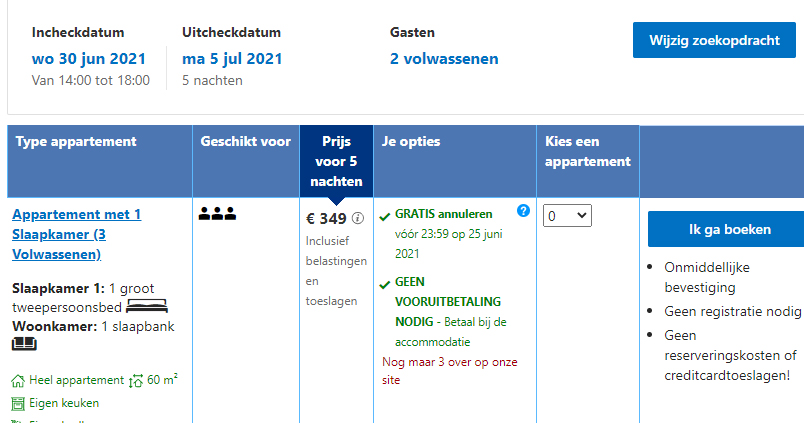The image size is (804, 423).
Task: Select check-in date wo 30 jun 2021
Action: click(x=88, y=59)
